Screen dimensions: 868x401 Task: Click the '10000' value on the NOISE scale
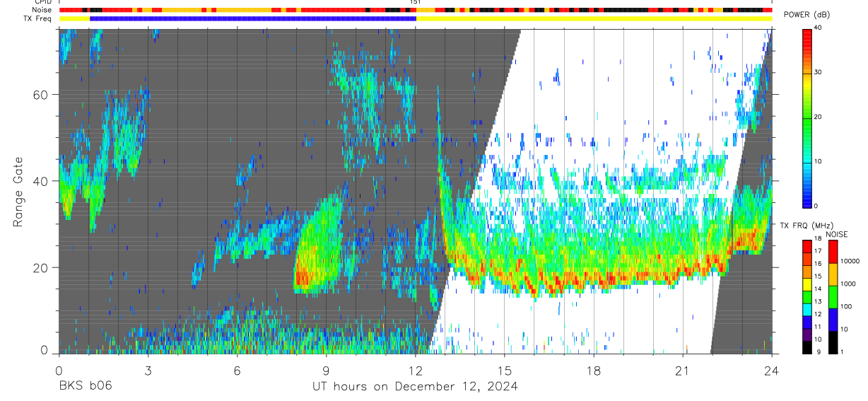coord(849,261)
